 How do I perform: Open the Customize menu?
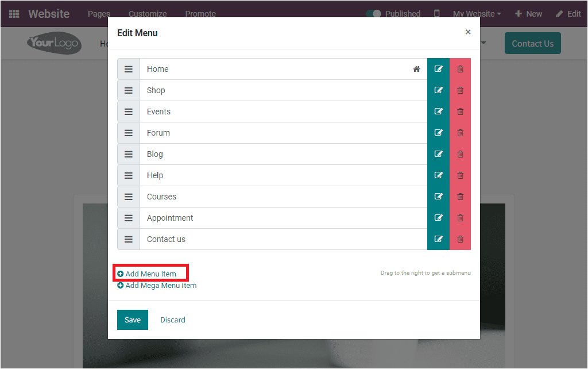(148, 13)
